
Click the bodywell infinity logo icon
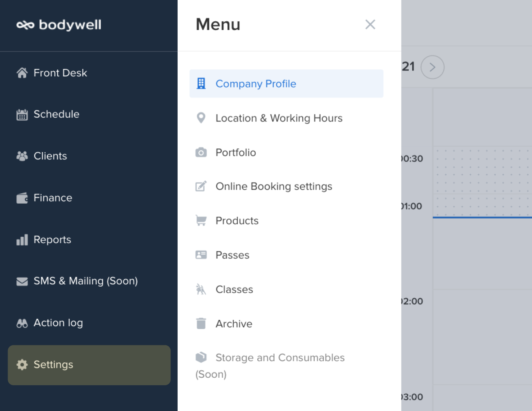click(x=25, y=25)
